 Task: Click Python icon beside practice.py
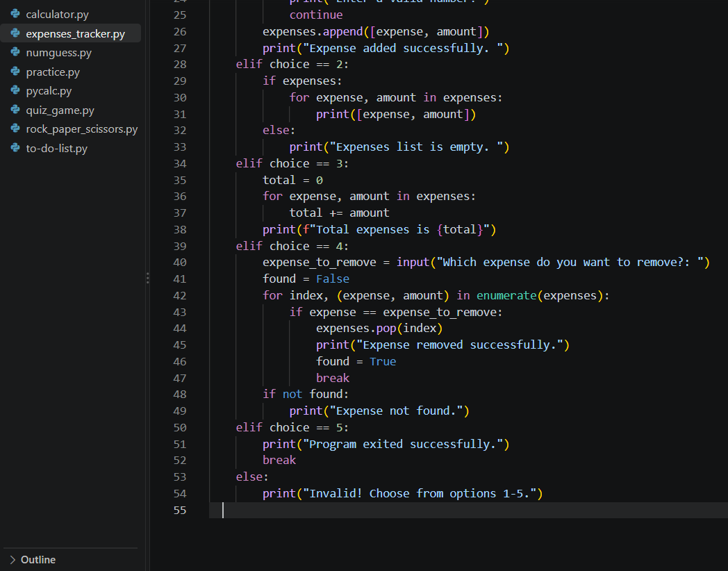(x=15, y=71)
